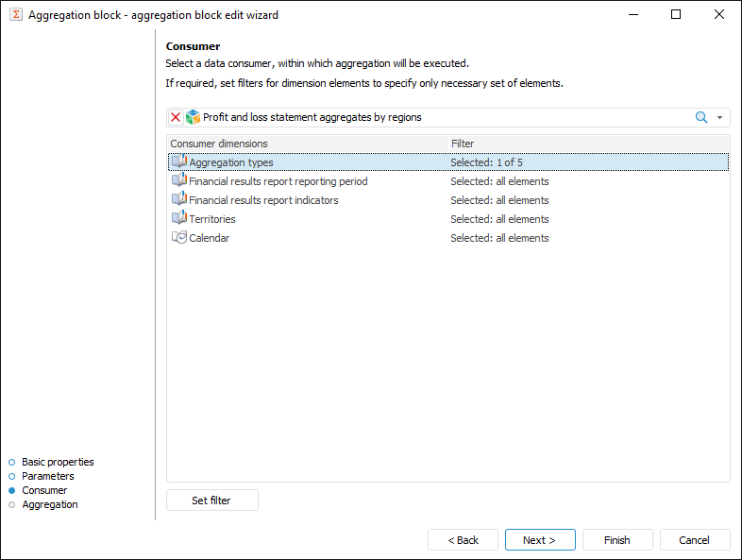Select the Territories row filter value
742x560 pixels.
(499, 219)
